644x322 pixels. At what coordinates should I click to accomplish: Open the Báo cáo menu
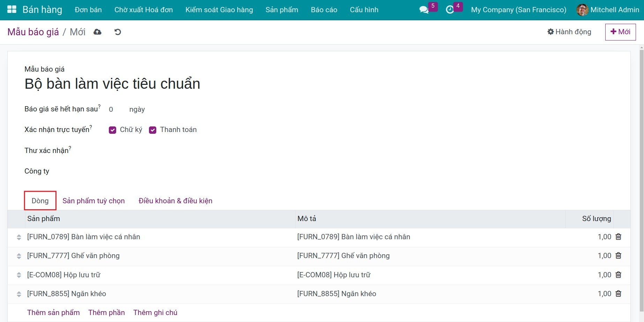point(324,10)
